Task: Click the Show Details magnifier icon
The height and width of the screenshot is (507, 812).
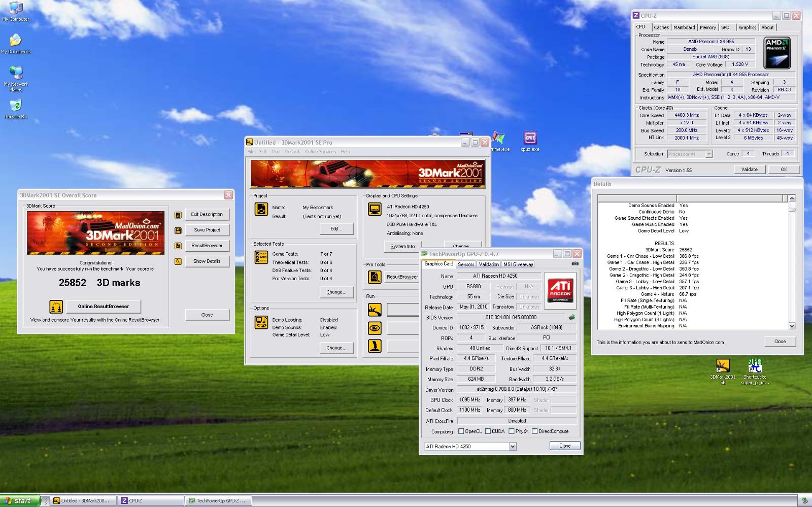Action: coord(178,262)
